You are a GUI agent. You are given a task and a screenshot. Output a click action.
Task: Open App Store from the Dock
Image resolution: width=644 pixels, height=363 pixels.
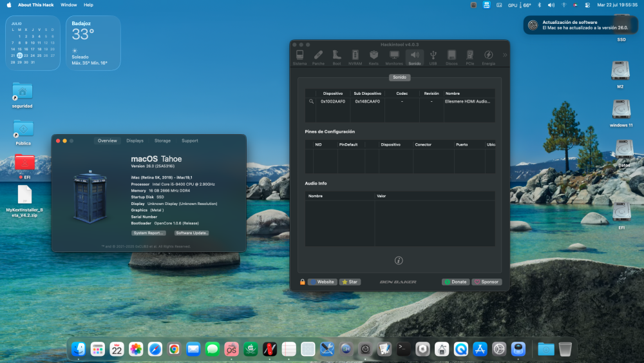pyautogui.click(x=480, y=349)
